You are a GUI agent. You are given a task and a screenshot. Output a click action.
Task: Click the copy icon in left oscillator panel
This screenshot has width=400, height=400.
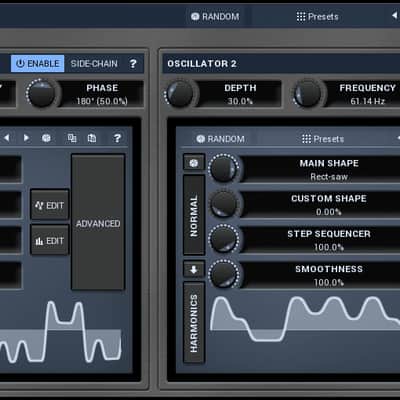click(x=72, y=138)
